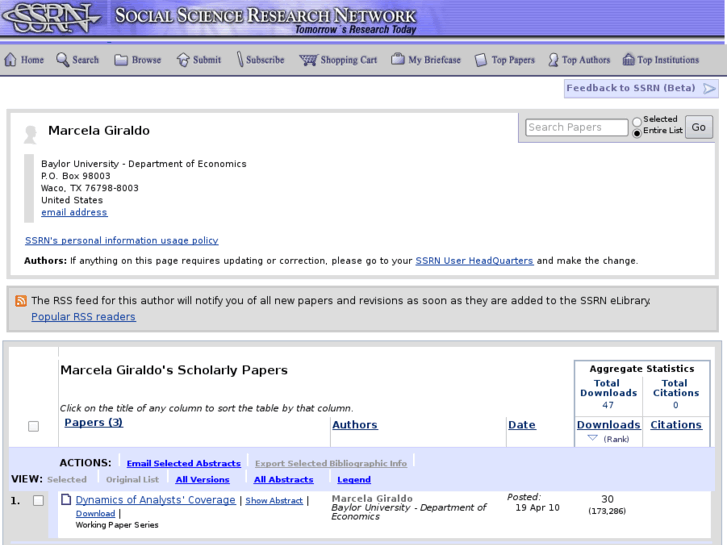Screen dimensions: 727x545
Task: Open Top Authors menu item
Action: point(586,60)
